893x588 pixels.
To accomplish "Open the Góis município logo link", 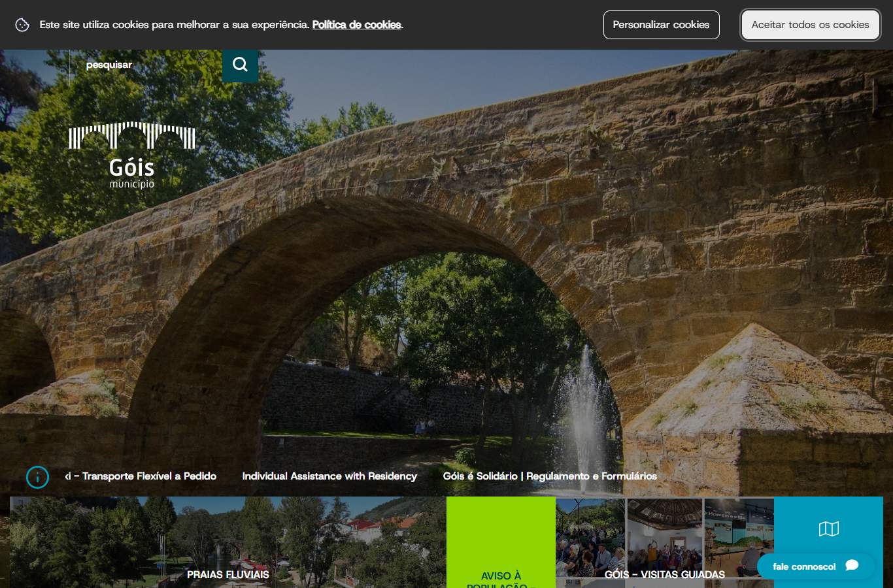I will [x=132, y=155].
